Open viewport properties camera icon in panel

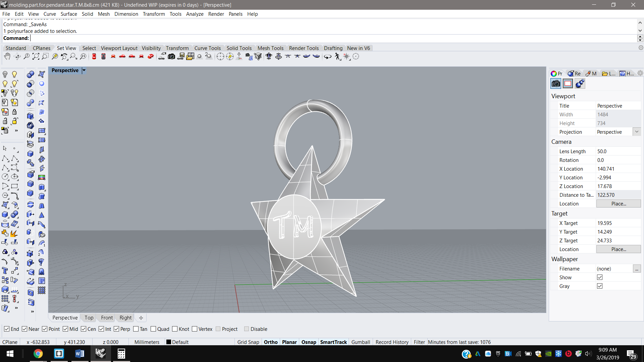point(556,84)
